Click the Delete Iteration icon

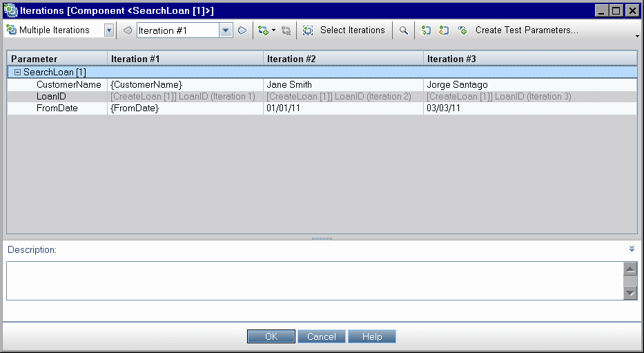coord(286,30)
